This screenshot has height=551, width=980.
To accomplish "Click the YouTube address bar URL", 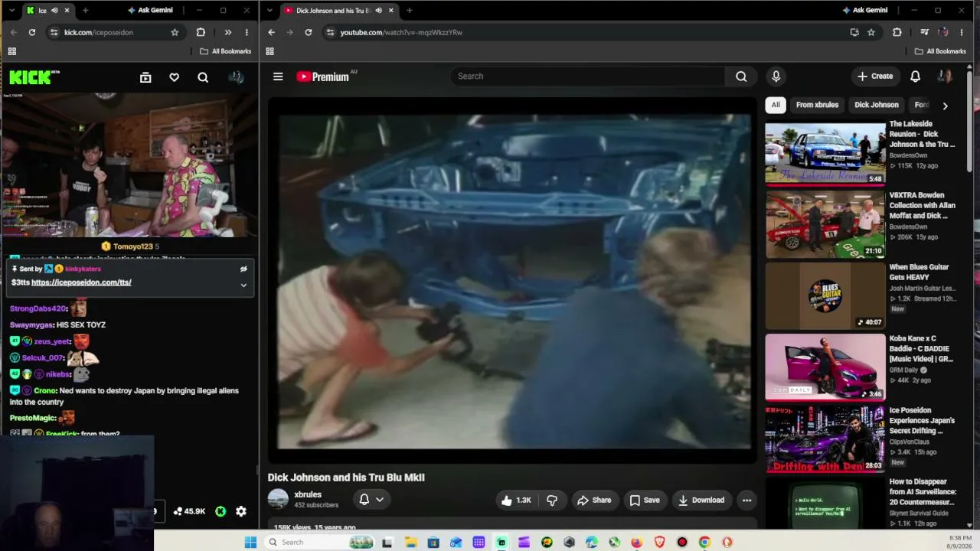I will click(x=401, y=32).
